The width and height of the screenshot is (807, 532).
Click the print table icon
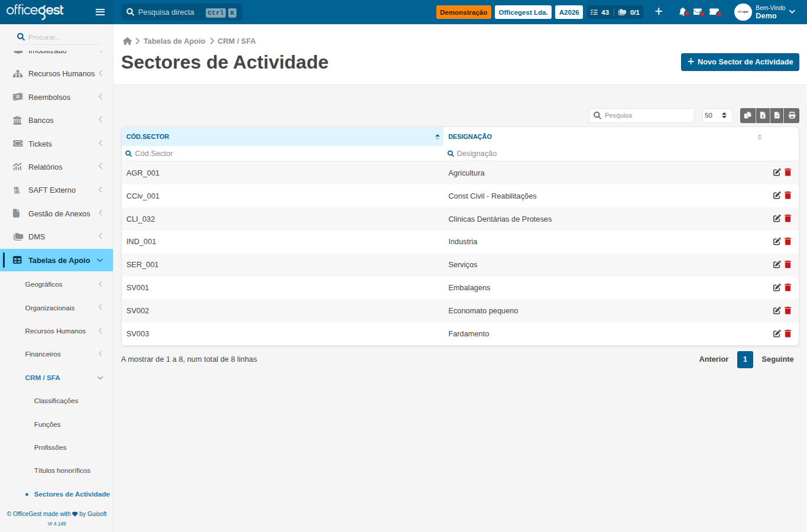792,115
